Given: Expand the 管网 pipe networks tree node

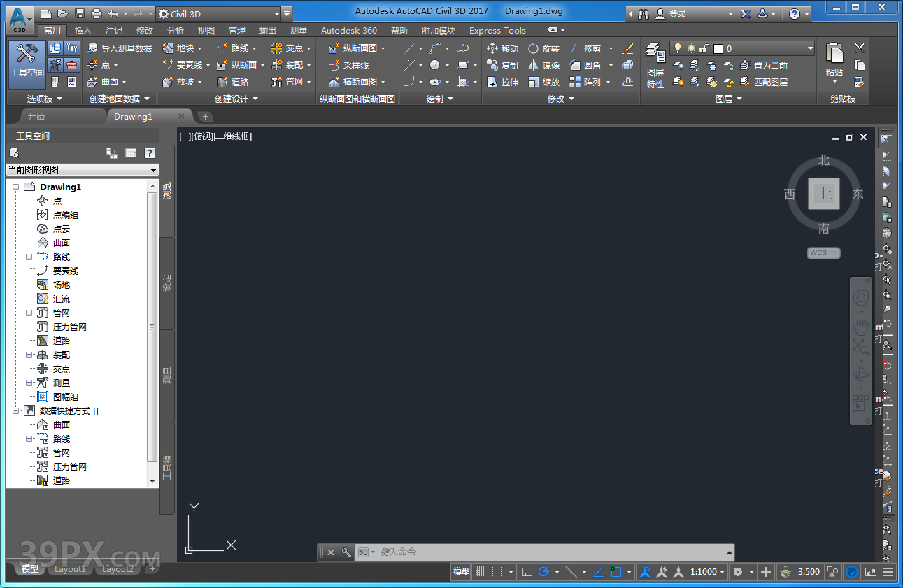Looking at the screenshot, I should pos(29,313).
